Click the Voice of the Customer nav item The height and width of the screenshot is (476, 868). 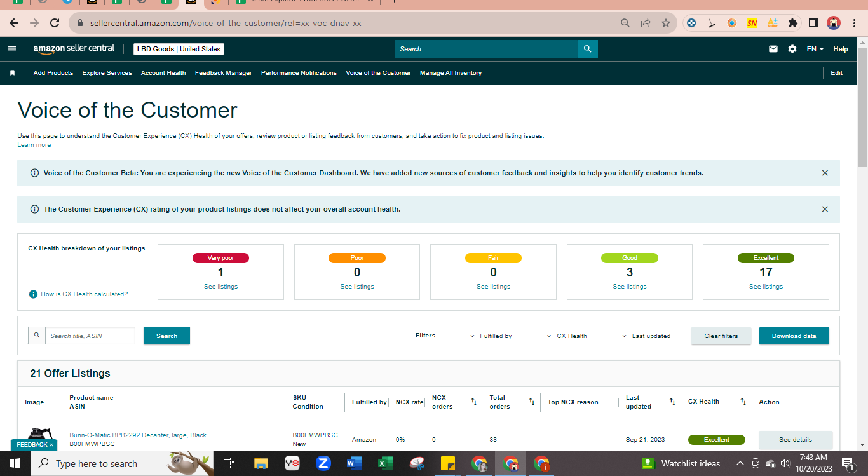[x=378, y=73]
